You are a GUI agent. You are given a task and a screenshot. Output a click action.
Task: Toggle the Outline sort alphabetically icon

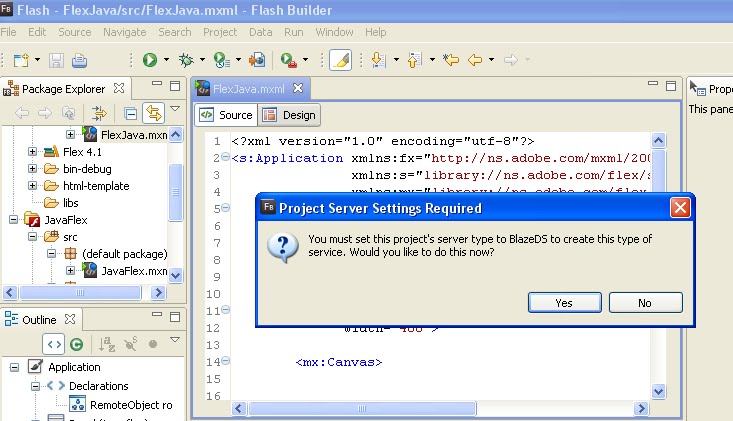(x=107, y=344)
